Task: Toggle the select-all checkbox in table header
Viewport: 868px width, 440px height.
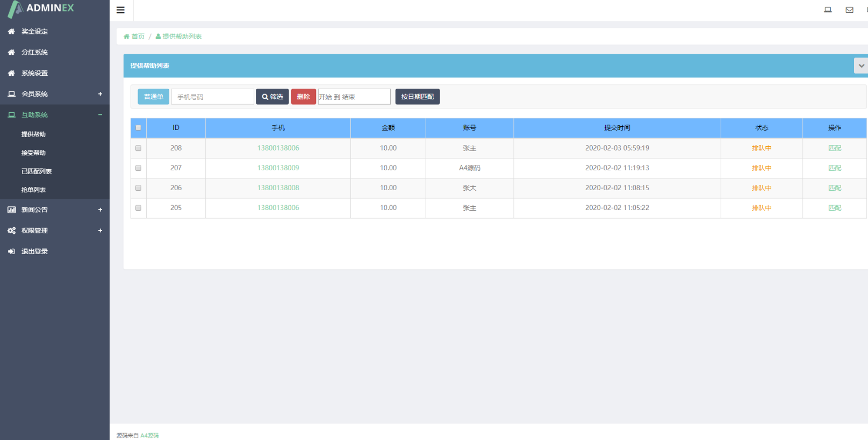Action: coord(138,128)
